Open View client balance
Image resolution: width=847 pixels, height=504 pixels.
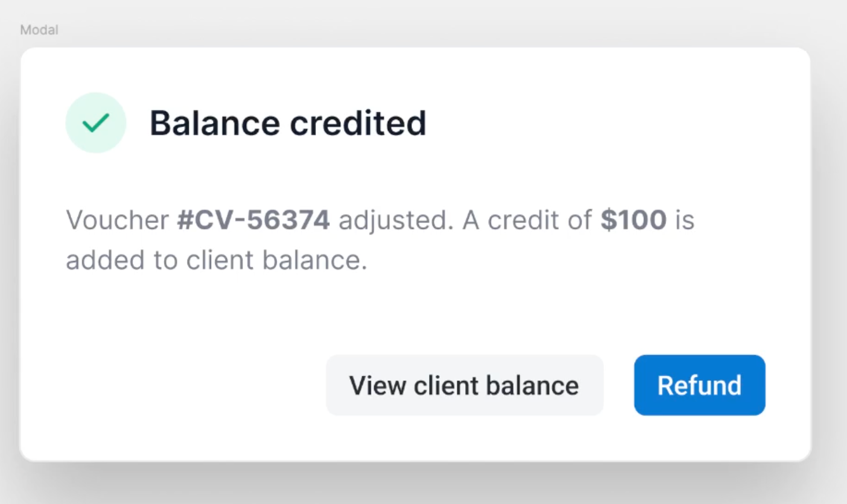click(464, 385)
